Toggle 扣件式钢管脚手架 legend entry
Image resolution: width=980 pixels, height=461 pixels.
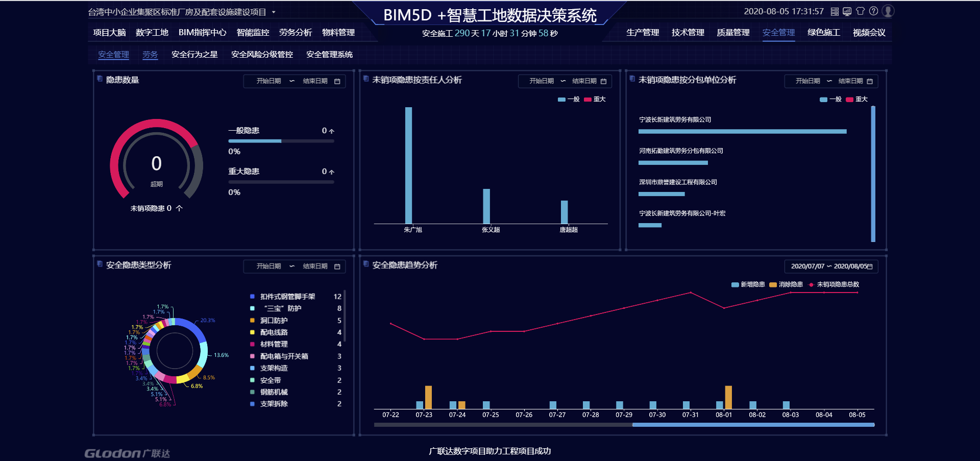coord(283,297)
